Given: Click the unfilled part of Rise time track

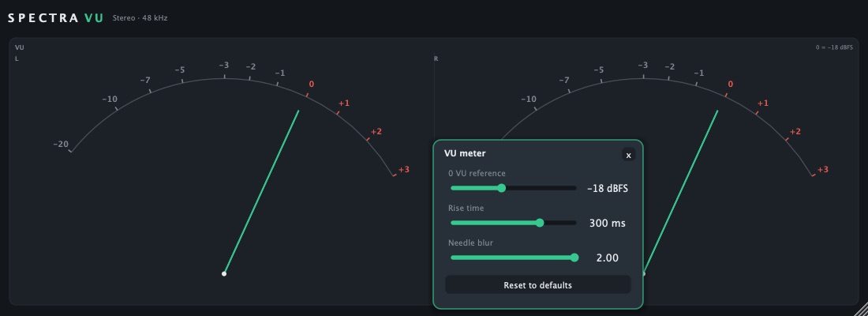Looking at the screenshot, I should (x=559, y=223).
